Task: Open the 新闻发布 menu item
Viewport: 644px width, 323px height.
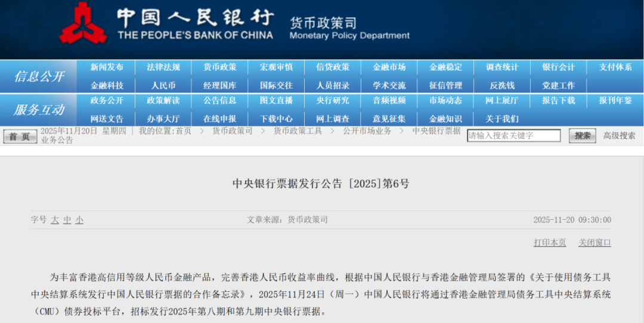Action: pyautogui.click(x=107, y=67)
